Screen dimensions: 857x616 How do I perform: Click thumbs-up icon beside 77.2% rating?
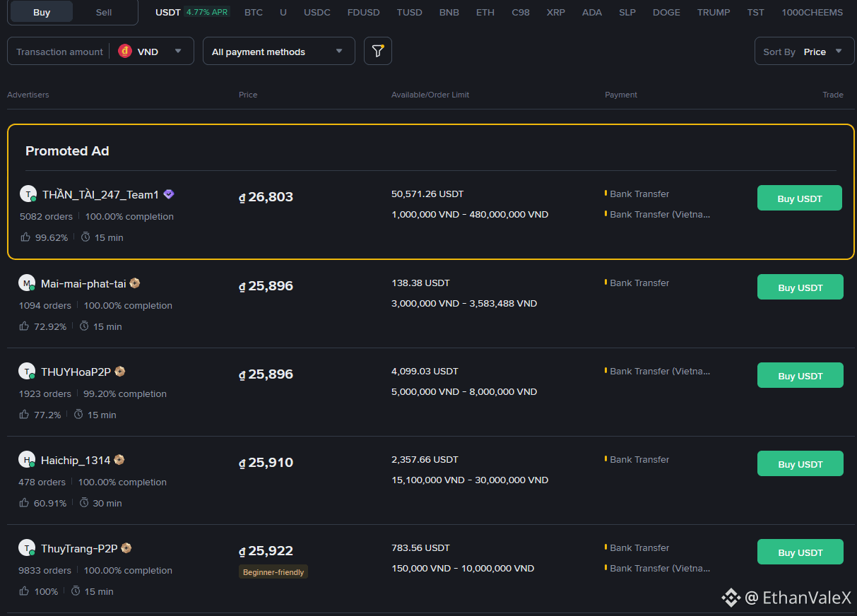coord(25,415)
